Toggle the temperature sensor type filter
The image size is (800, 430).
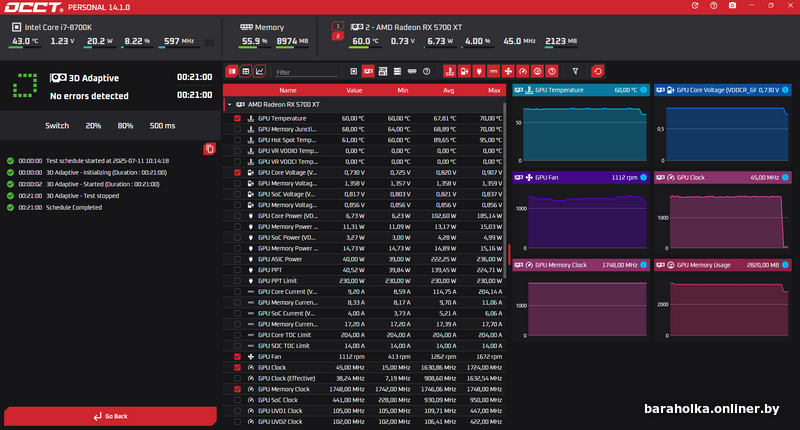(x=449, y=71)
